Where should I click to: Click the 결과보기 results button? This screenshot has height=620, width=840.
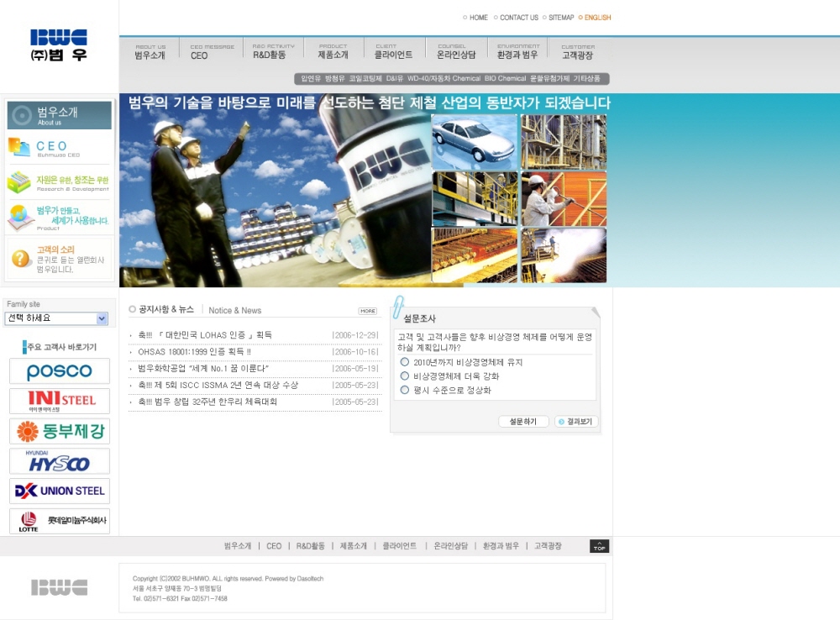[576, 422]
